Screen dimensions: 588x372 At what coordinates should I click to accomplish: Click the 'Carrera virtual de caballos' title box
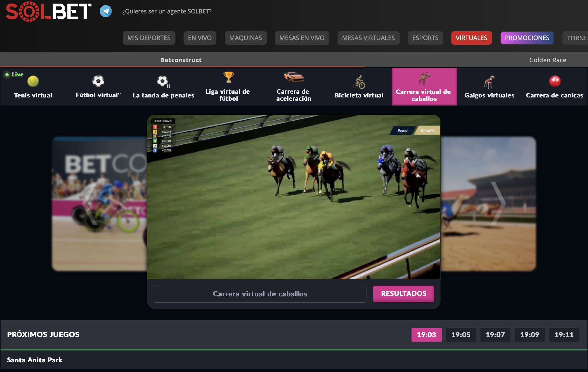[x=260, y=294]
